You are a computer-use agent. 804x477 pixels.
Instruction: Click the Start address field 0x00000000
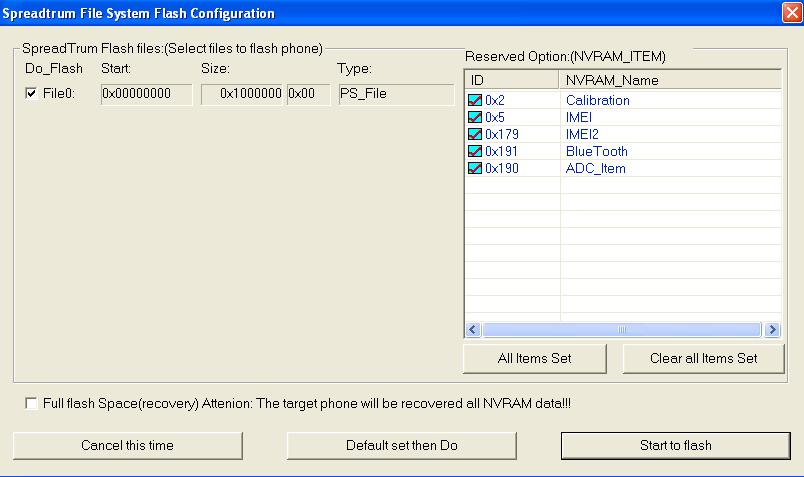click(x=147, y=94)
